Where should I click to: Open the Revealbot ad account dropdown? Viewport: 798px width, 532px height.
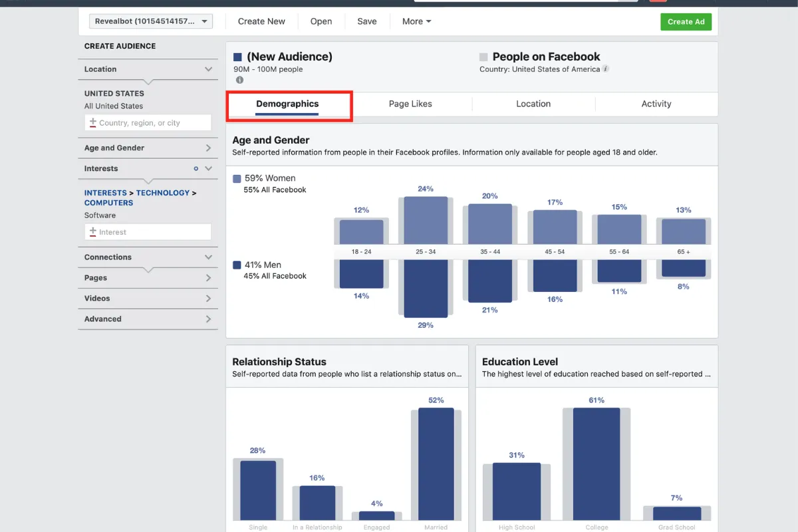[151, 21]
